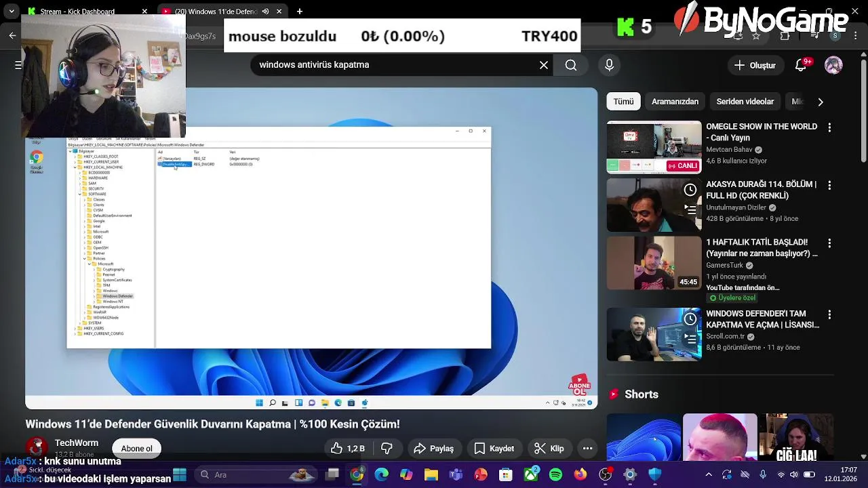Open YouTube notifications bell
This screenshot has width=868, height=488.
(802, 65)
